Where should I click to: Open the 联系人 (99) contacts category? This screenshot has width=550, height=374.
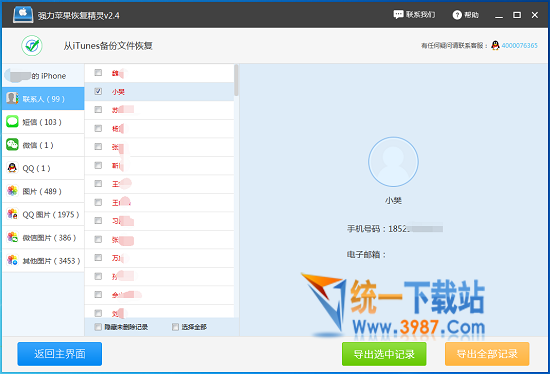tap(43, 99)
